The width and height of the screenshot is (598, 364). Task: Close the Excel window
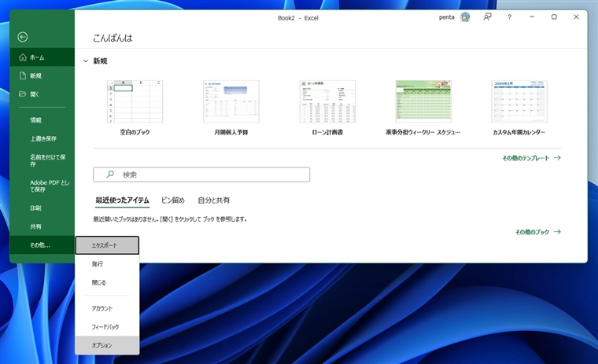[576, 17]
